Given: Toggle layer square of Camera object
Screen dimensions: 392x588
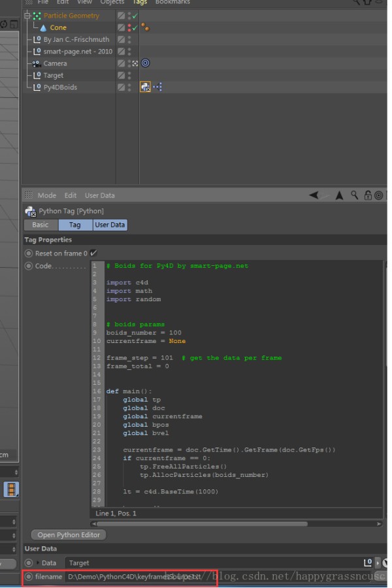Looking at the screenshot, I should [121, 63].
